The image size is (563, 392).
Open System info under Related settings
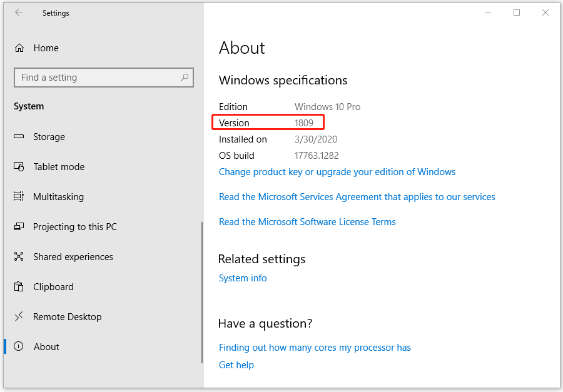pos(243,278)
